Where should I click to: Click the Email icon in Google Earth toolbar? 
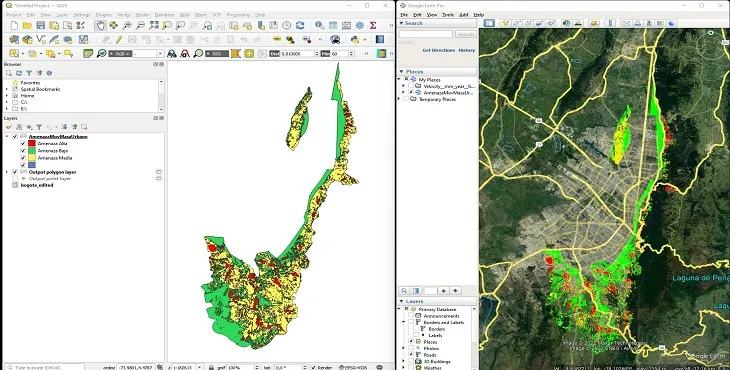[x=626, y=23]
